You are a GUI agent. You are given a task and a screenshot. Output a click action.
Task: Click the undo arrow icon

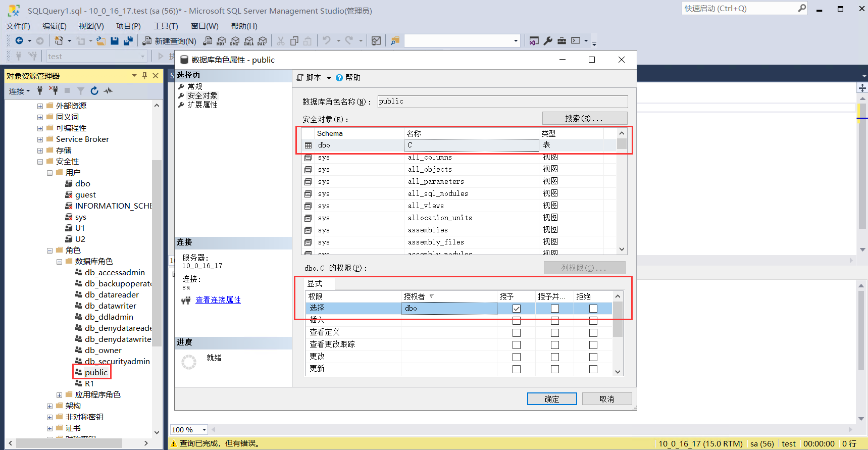(327, 40)
